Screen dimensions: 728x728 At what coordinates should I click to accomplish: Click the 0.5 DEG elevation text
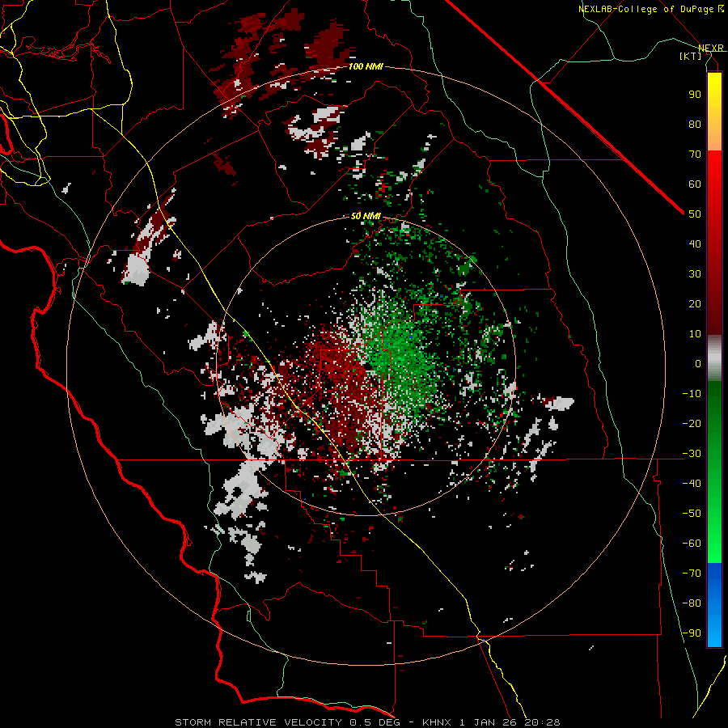(x=376, y=722)
